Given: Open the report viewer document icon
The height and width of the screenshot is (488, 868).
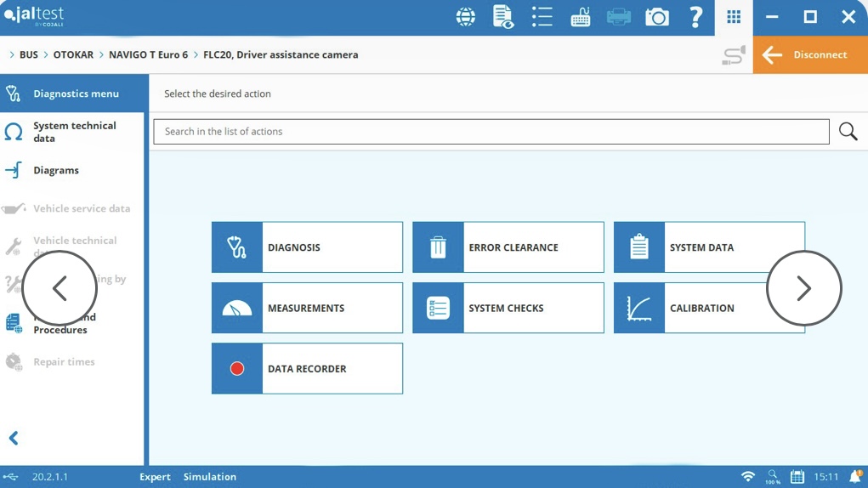Looking at the screenshot, I should (x=503, y=17).
